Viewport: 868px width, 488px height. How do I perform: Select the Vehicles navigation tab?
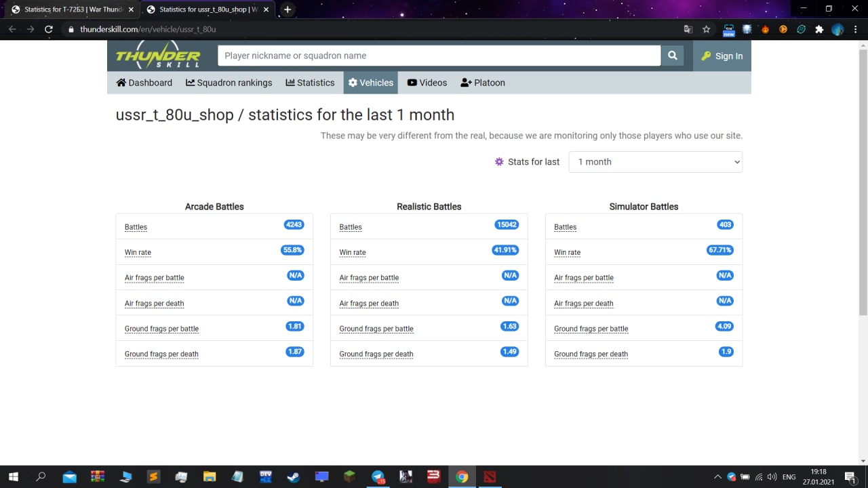click(x=370, y=83)
